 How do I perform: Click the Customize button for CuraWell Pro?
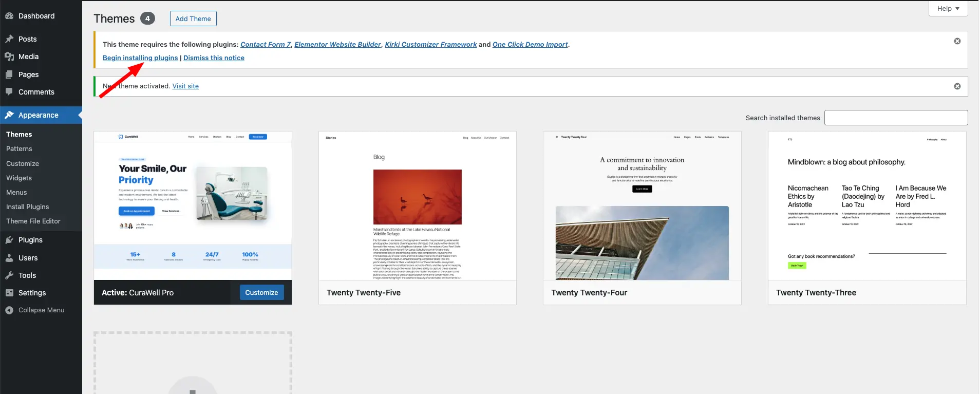click(x=261, y=292)
